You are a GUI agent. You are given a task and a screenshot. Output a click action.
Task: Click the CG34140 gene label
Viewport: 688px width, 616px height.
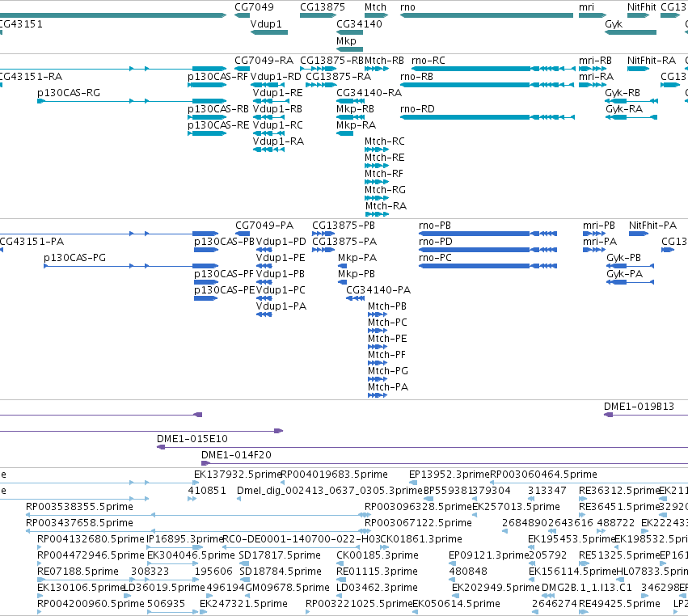click(x=359, y=23)
